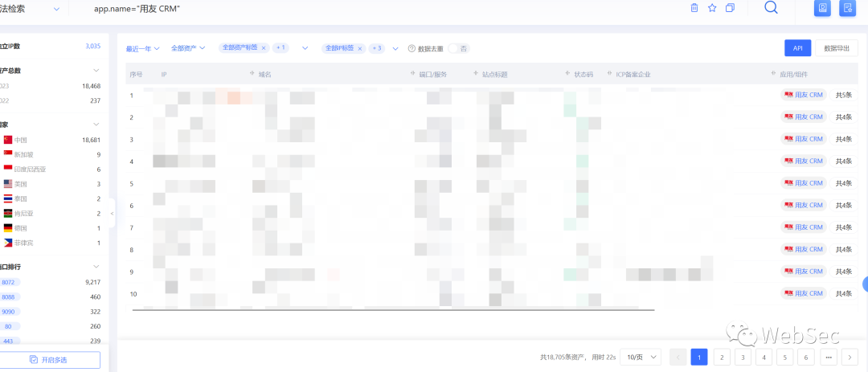Click the Kenya flag icon
868x372 pixels.
click(8, 213)
